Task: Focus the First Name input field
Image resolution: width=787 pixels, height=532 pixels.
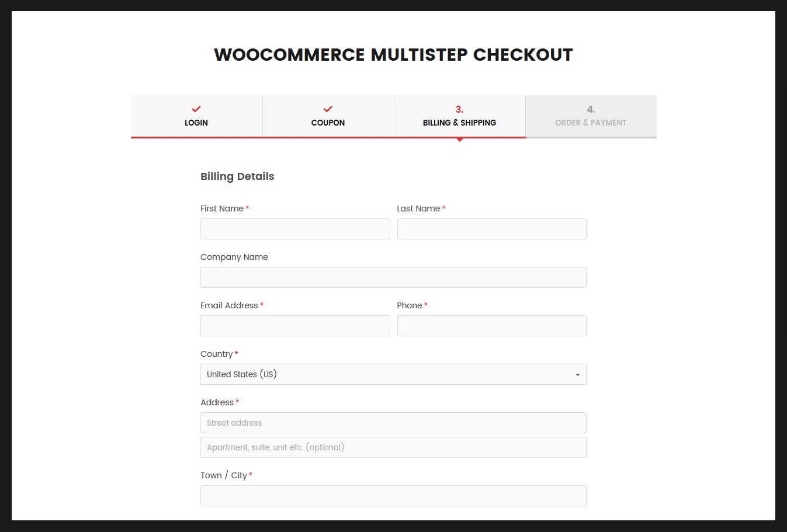Action: click(x=295, y=228)
